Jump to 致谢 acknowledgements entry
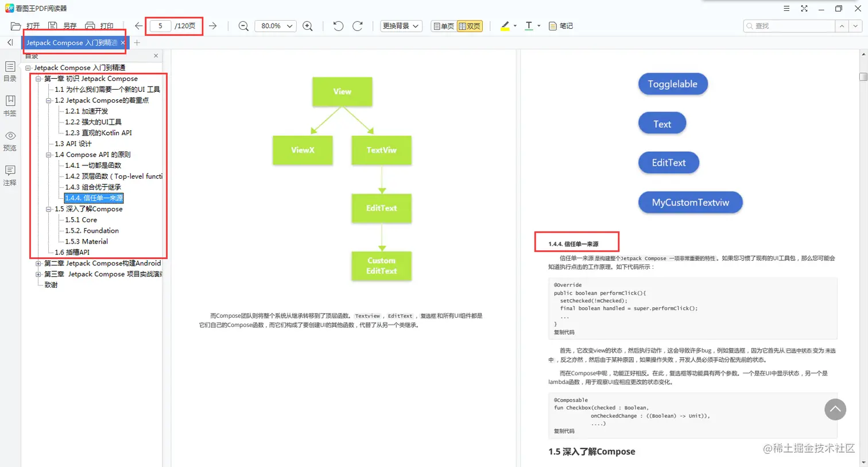The image size is (868, 467). click(51, 285)
